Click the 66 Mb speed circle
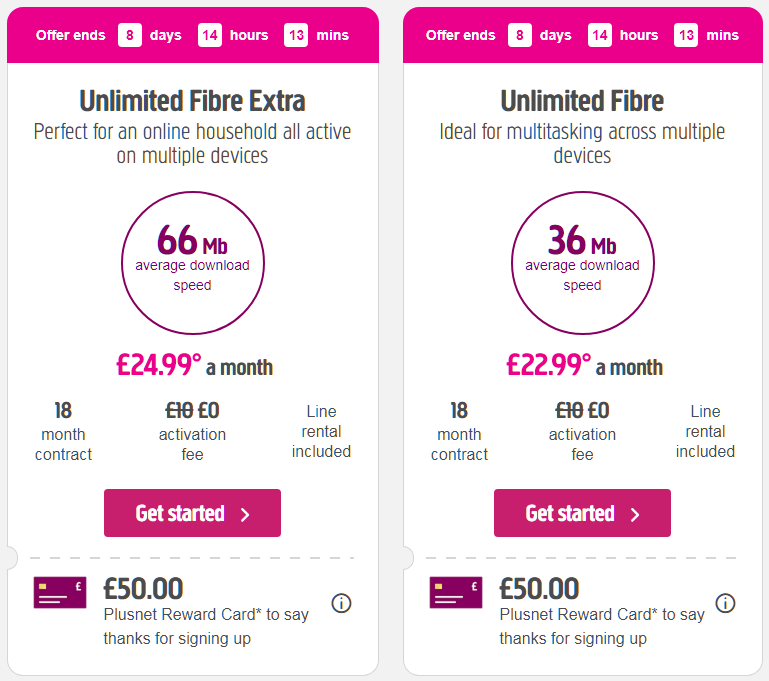769x681 pixels. click(x=192, y=260)
